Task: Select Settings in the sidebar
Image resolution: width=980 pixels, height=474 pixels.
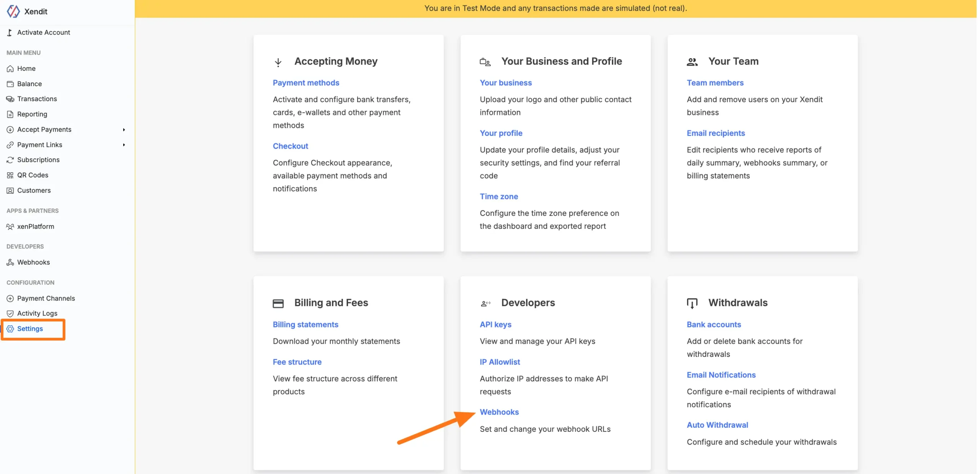Action: coord(30,329)
